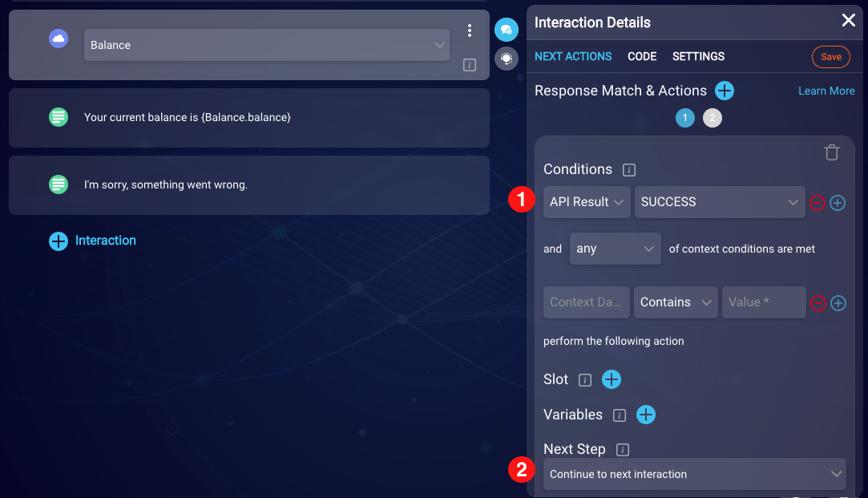Select the headset live-agent icon
Viewport: 868px width, 498px height.
click(x=507, y=59)
